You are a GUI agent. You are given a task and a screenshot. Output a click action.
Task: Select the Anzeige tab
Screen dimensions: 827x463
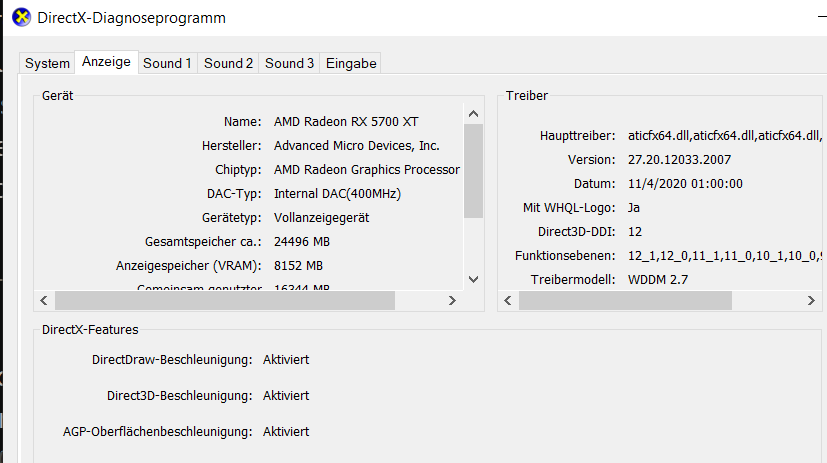click(x=106, y=62)
